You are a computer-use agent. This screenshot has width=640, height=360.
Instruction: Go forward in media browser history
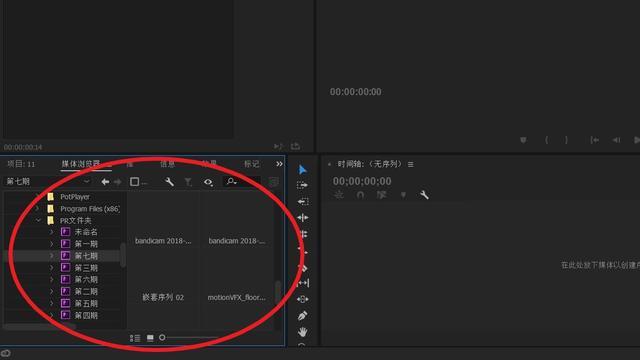tap(118, 182)
